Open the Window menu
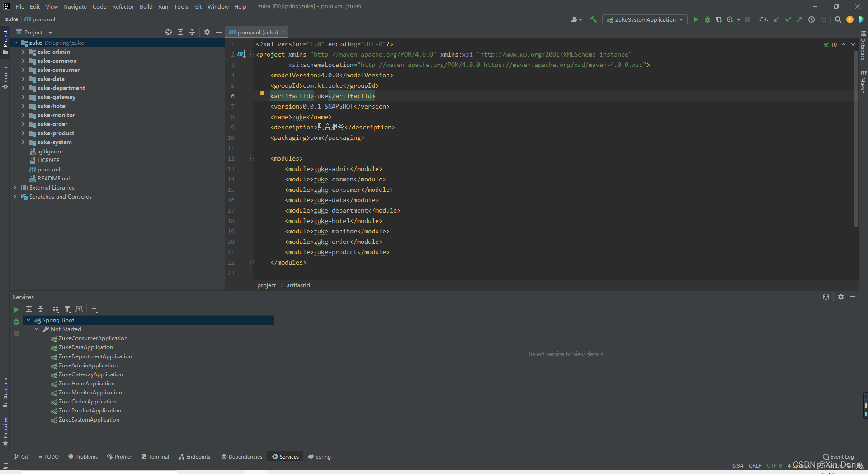 (218, 6)
